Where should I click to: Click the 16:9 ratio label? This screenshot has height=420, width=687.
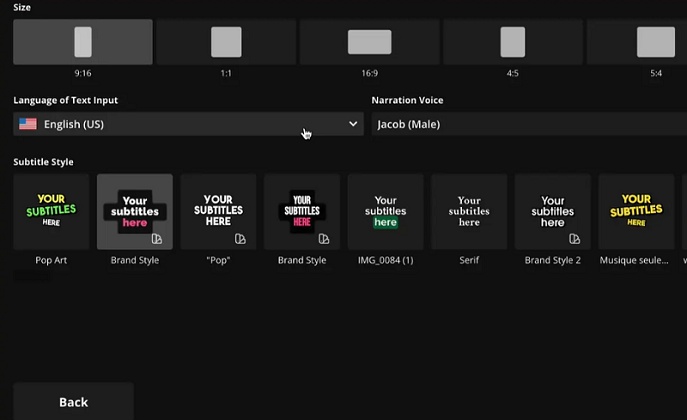tap(369, 73)
